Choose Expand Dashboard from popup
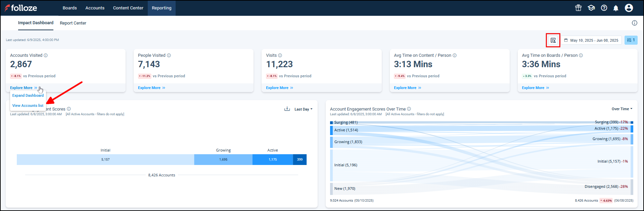644x211 pixels. click(x=28, y=95)
